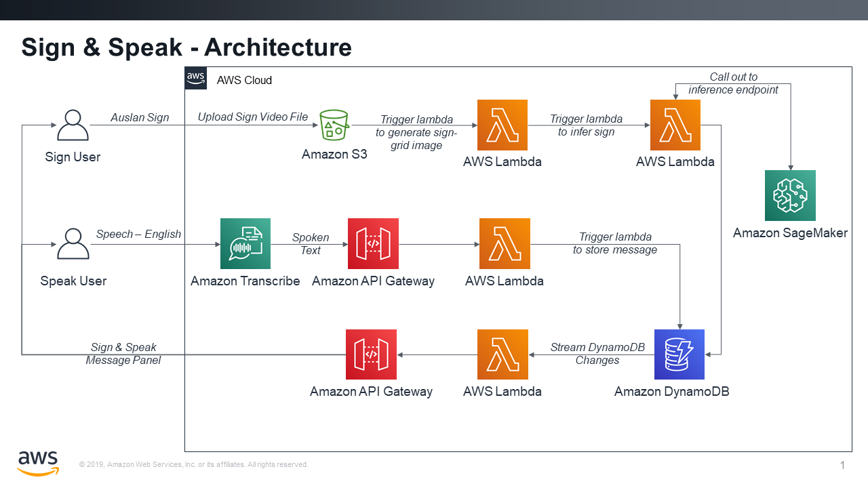Select the 'Sign & Speak - Architecture' title
This screenshot has height=488, width=868.
(x=186, y=47)
